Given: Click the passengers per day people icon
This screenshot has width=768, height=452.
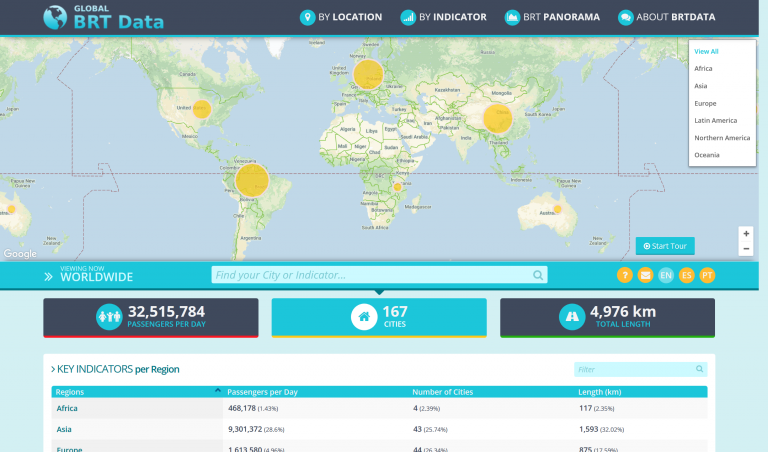Looking at the screenshot, I should [x=107, y=317].
